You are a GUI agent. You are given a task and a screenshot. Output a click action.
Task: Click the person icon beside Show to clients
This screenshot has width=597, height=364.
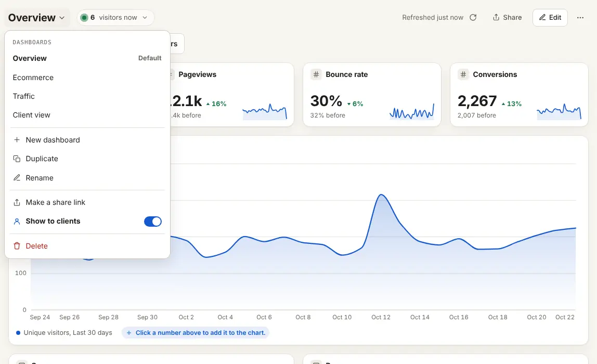click(x=17, y=221)
